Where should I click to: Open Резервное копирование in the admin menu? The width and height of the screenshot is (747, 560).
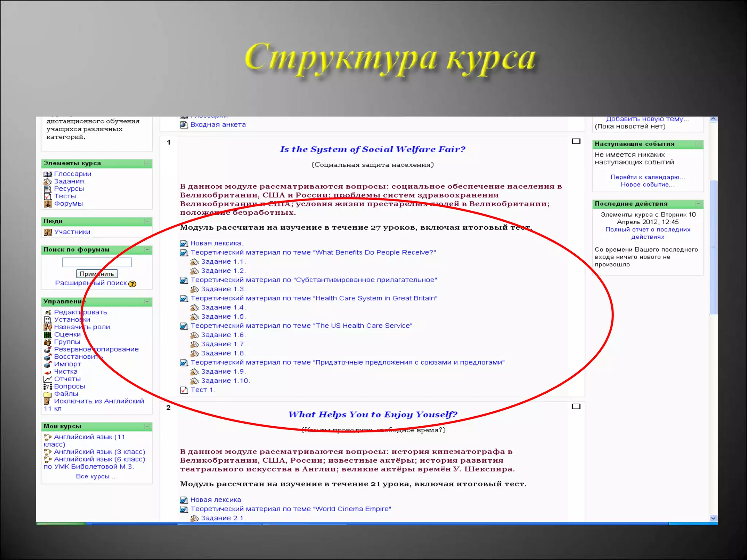pos(96,349)
